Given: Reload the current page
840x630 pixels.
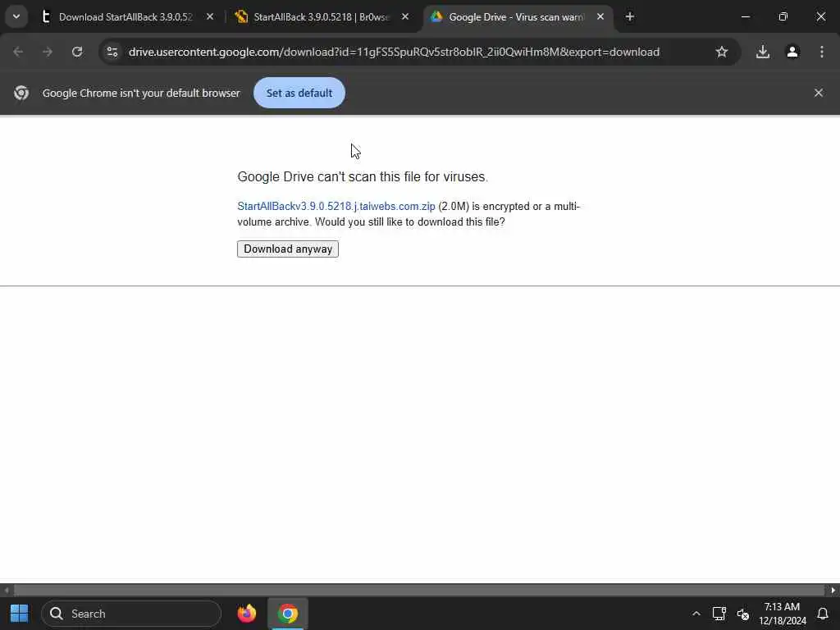Looking at the screenshot, I should point(77,52).
